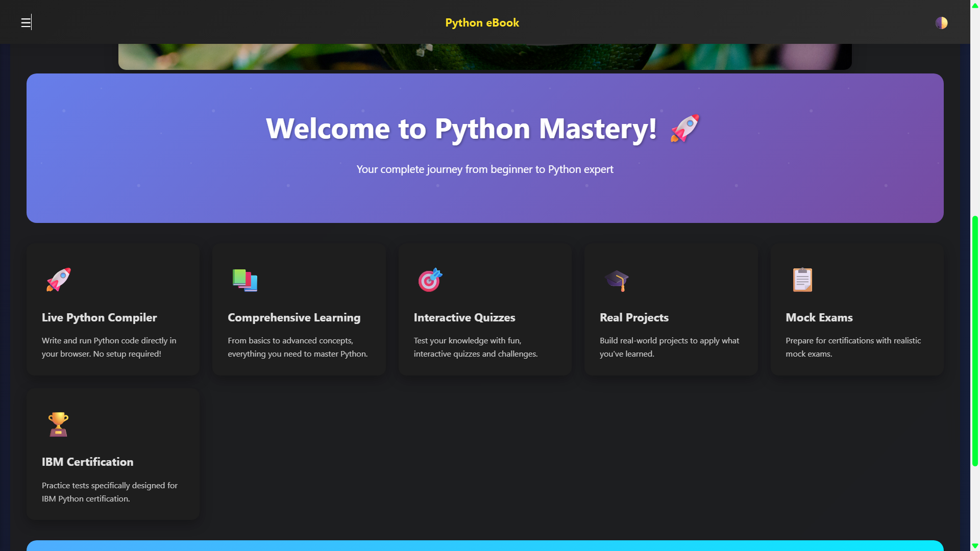Click the clipboard icon on Mock Exams card
The height and width of the screenshot is (551, 980).
tap(802, 280)
